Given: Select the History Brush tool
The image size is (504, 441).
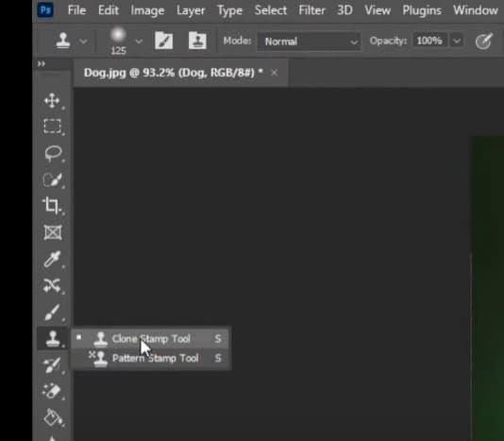Looking at the screenshot, I should point(52,365).
